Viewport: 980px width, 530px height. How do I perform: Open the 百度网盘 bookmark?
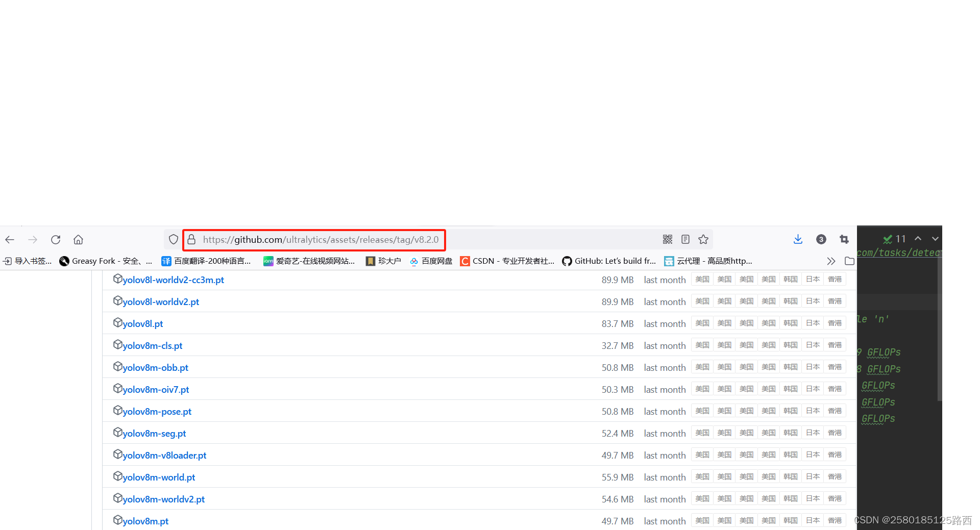click(431, 261)
